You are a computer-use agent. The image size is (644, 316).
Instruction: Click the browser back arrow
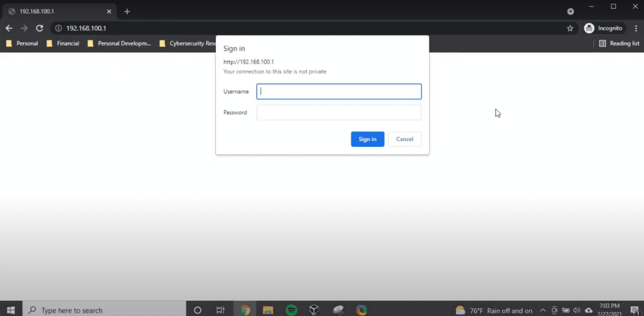[x=9, y=28]
